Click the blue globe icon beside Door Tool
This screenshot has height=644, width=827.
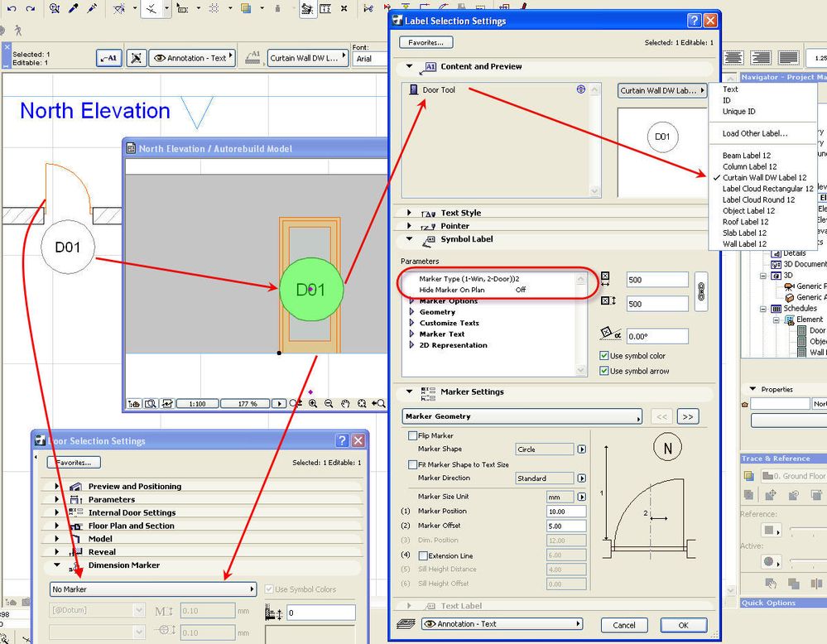point(580,89)
